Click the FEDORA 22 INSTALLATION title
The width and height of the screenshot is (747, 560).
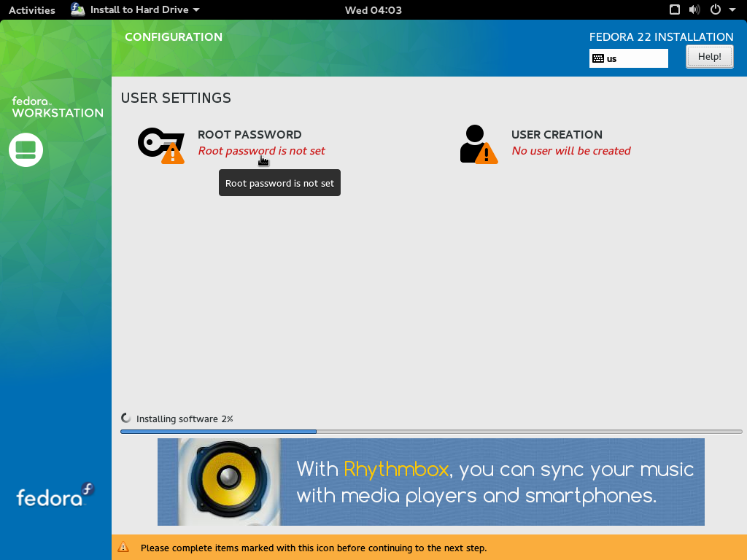[x=661, y=36]
